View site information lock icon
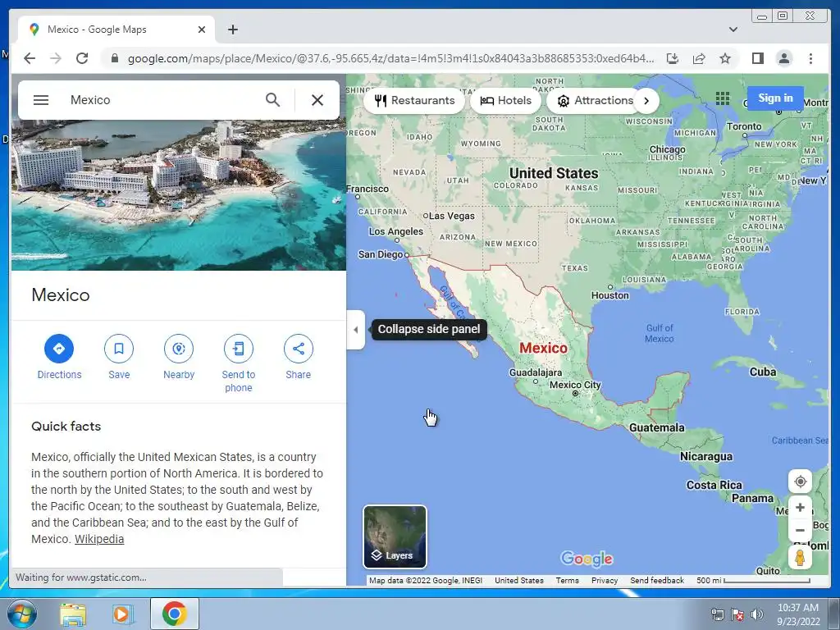 tap(114, 58)
